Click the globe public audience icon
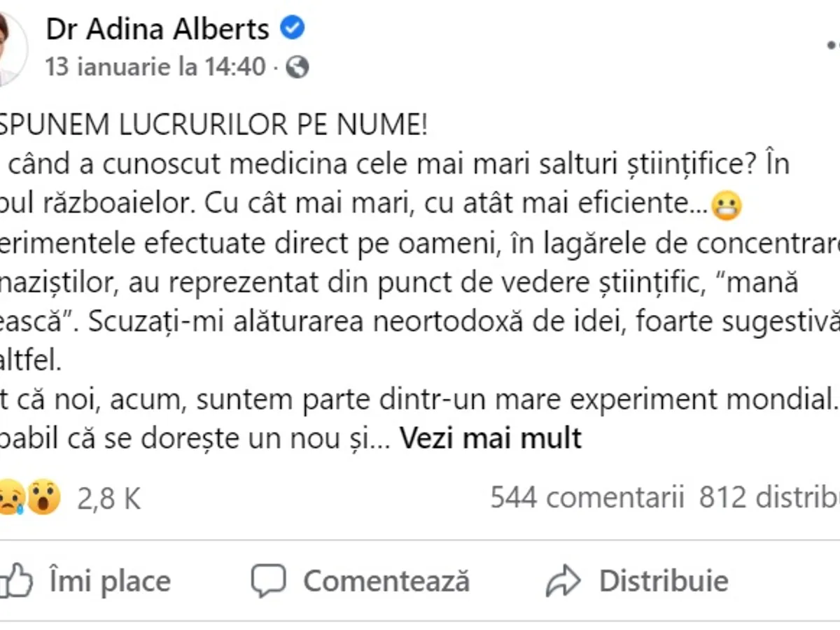This screenshot has width=840, height=630. pos(297,67)
